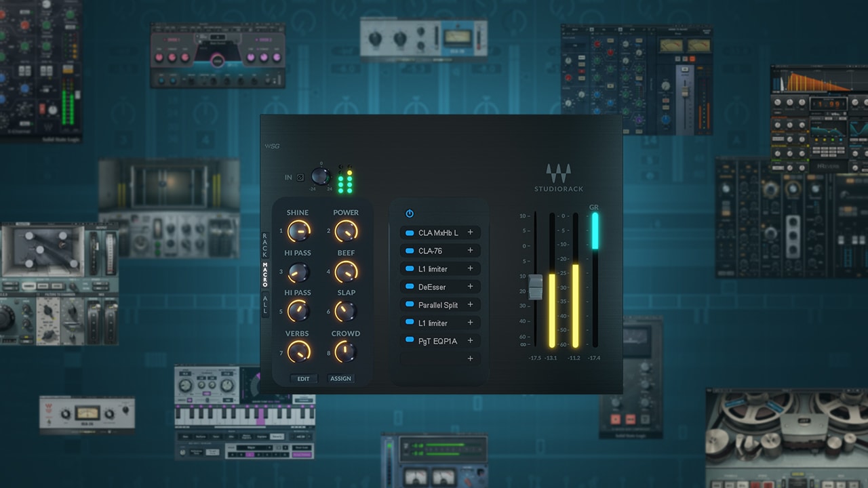Disable DeEsser using its blue toggle
Screen dimensions: 868x488
pos(409,287)
